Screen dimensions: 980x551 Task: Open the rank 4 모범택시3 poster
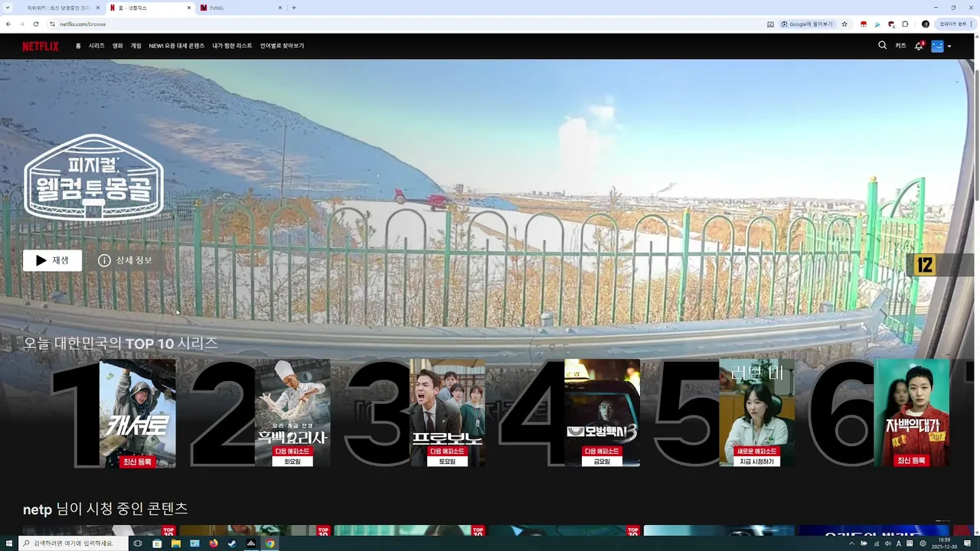coord(602,413)
